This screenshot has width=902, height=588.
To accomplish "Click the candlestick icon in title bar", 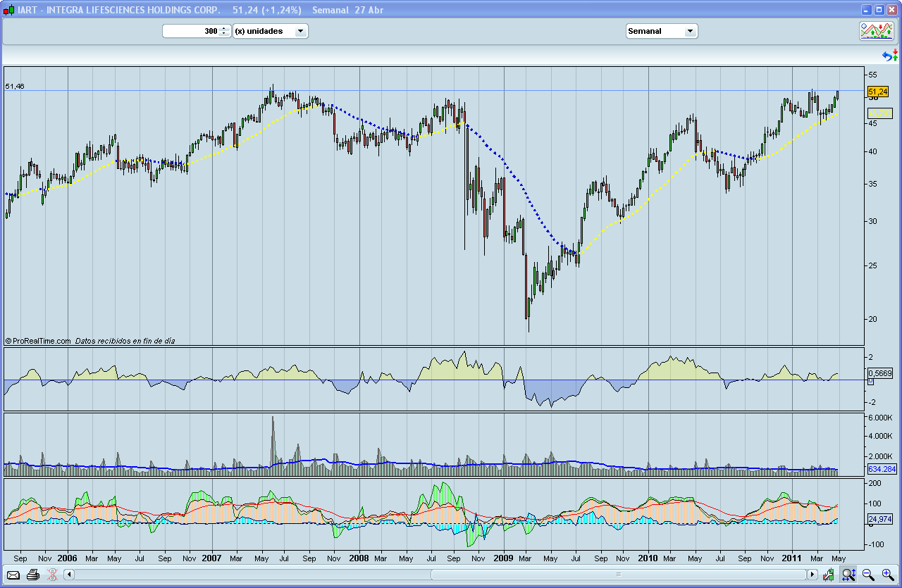I will pyautogui.click(x=9, y=10).
